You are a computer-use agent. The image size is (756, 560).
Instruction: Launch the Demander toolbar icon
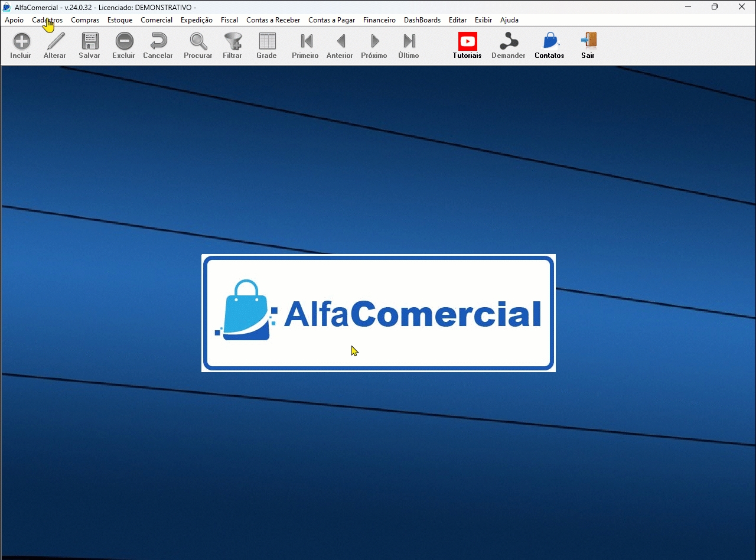coord(509,41)
